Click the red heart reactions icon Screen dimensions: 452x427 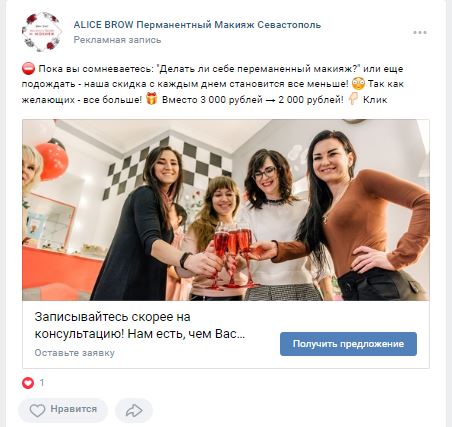(28, 382)
